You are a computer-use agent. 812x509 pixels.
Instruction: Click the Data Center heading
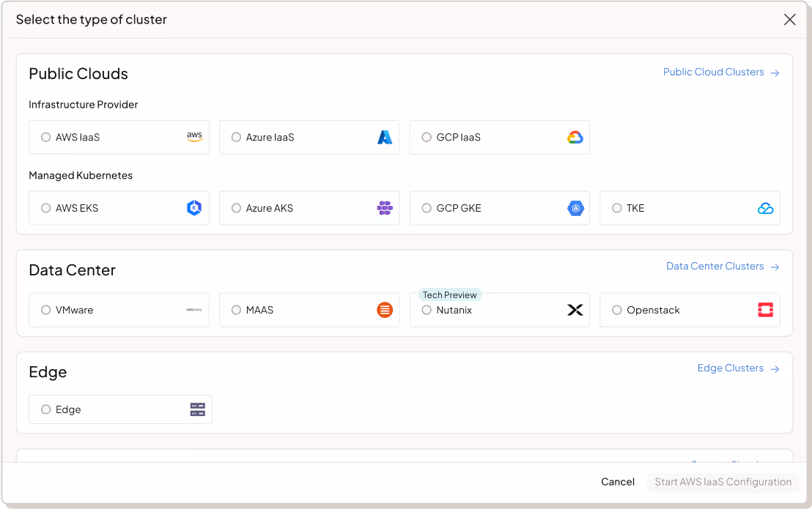pos(72,270)
